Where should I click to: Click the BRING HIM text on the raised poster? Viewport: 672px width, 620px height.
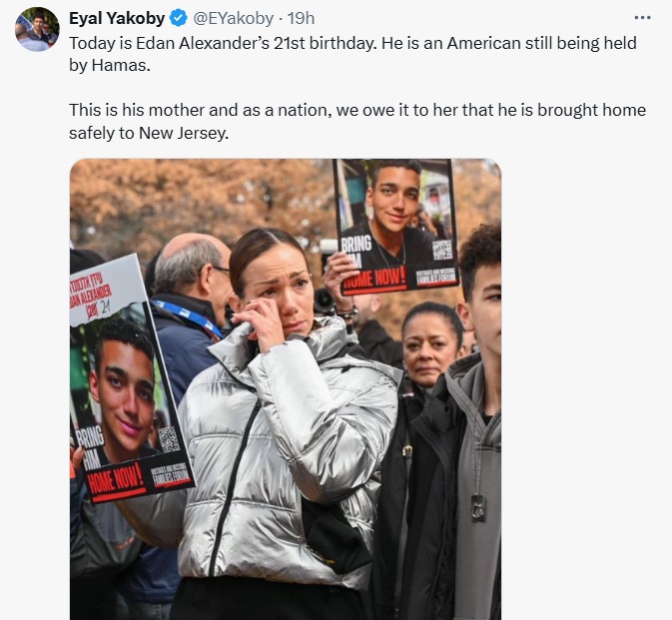356,252
